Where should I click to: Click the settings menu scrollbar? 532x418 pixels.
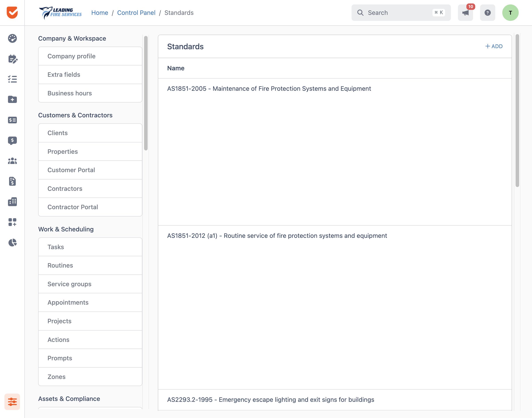pyautogui.click(x=146, y=93)
